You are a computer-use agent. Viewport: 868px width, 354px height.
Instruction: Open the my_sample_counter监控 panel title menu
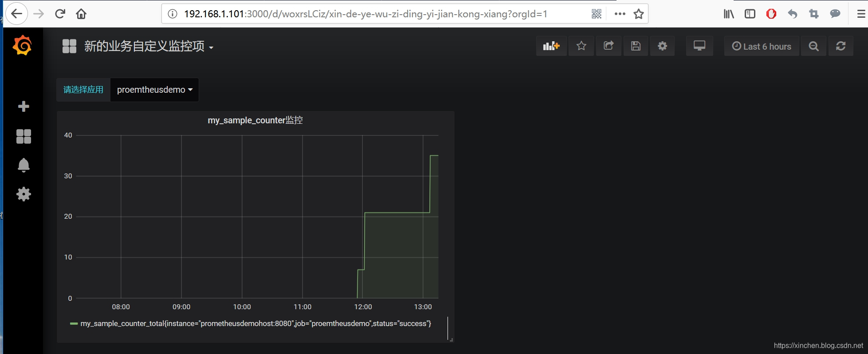click(x=255, y=120)
